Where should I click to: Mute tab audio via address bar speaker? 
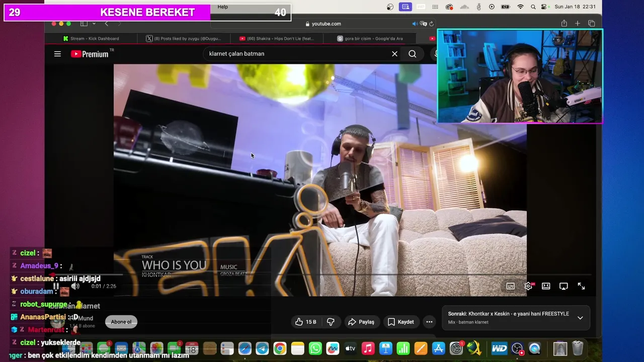[415, 24]
